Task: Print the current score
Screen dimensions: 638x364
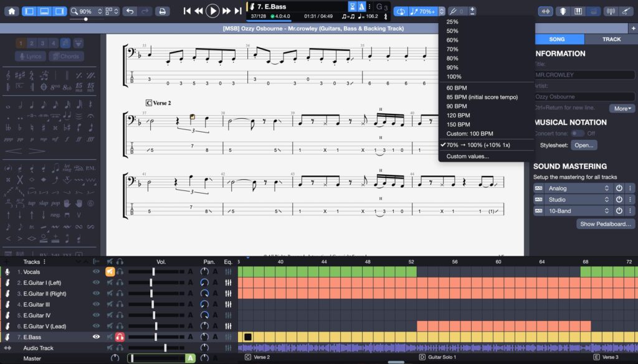Action: tap(163, 11)
